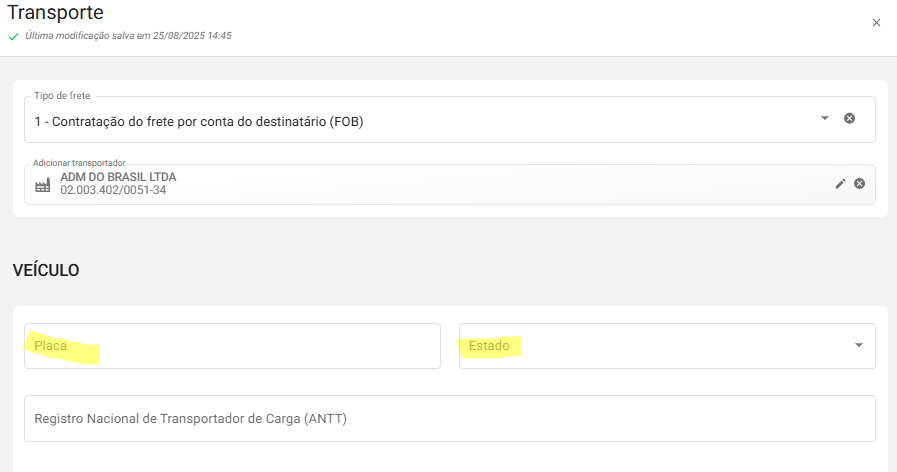The height and width of the screenshot is (472, 897).
Task: Focus the ANTT registration input field
Action: 449,418
